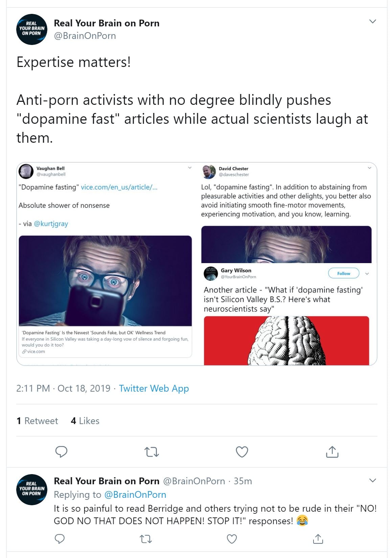This screenshot has width=392, height=558.
Task: Open the Twitter Web App link
Action: click(154, 388)
